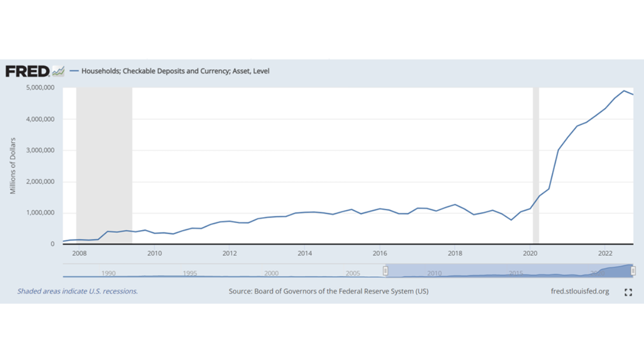
Task: Select left range slider handle
Action: 385,270
